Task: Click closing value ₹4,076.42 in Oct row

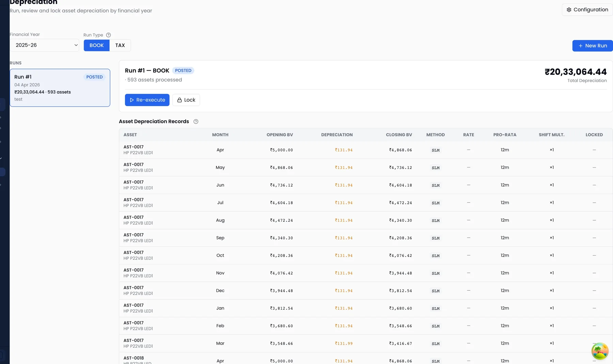Action: point(400,256)
